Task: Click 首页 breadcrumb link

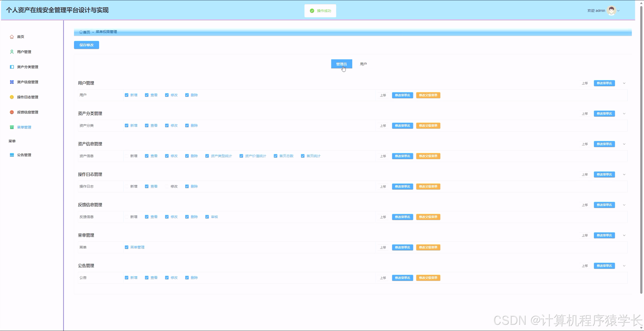Action: coord(86,32)
